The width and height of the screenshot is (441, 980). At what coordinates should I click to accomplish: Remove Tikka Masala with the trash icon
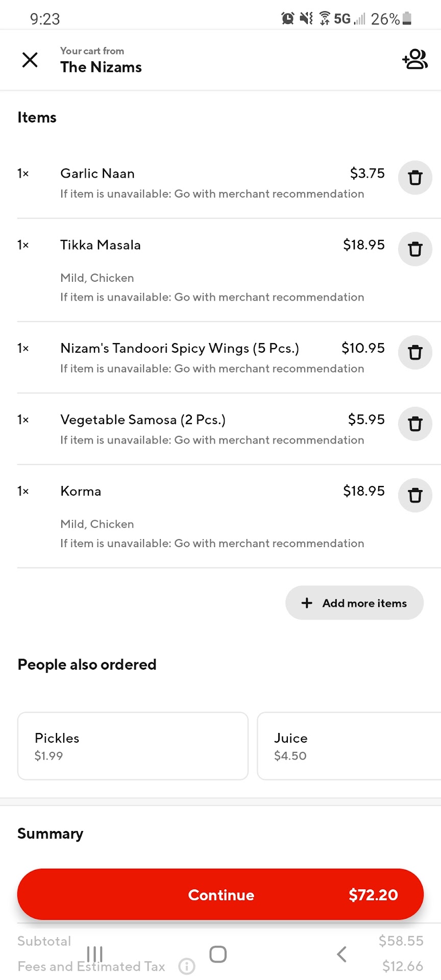pos(415,249)
